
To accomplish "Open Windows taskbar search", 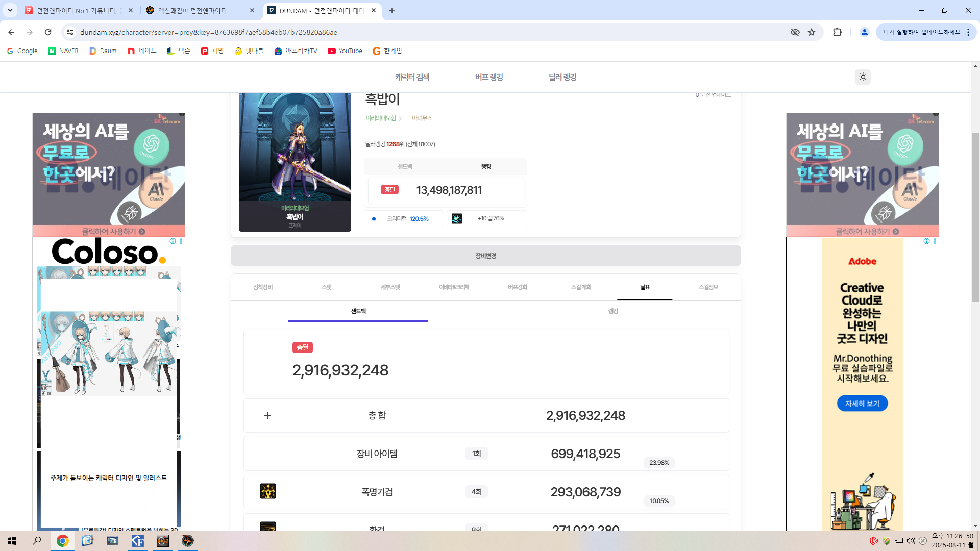I will coord(37,541).
